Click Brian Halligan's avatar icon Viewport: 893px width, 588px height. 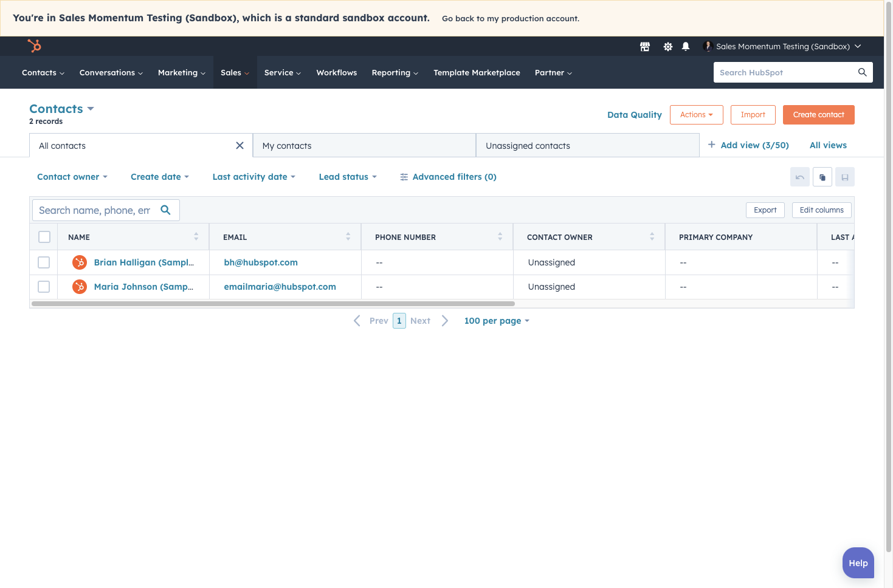coord(80,262)
